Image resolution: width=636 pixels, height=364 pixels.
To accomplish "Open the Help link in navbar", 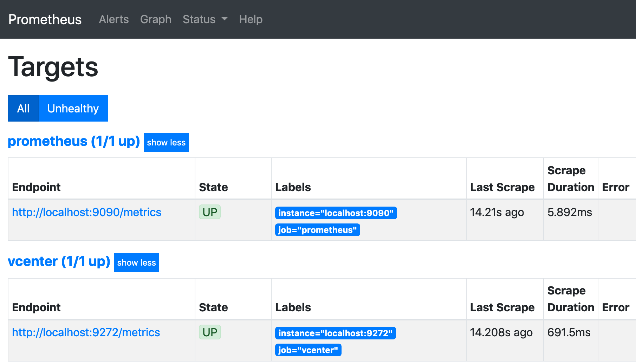I will click(251, 19).
